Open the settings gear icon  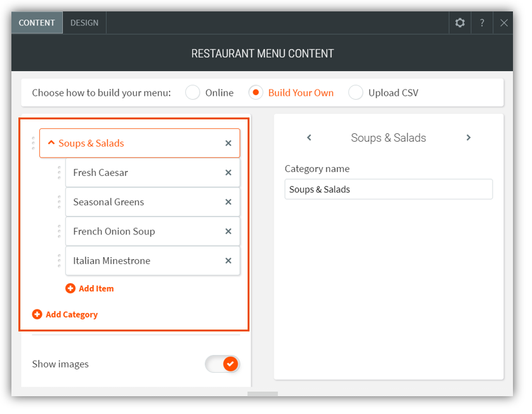(460, 23)
